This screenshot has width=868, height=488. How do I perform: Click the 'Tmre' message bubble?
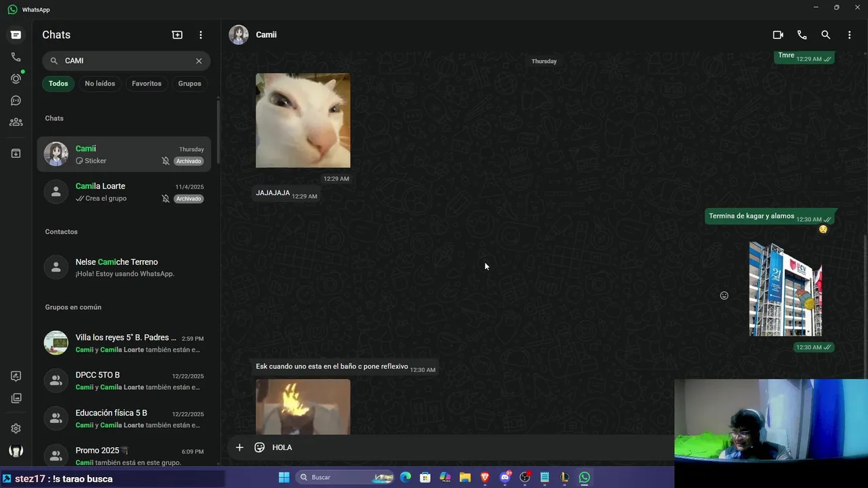pyautogui.click(x=805, y=57)
